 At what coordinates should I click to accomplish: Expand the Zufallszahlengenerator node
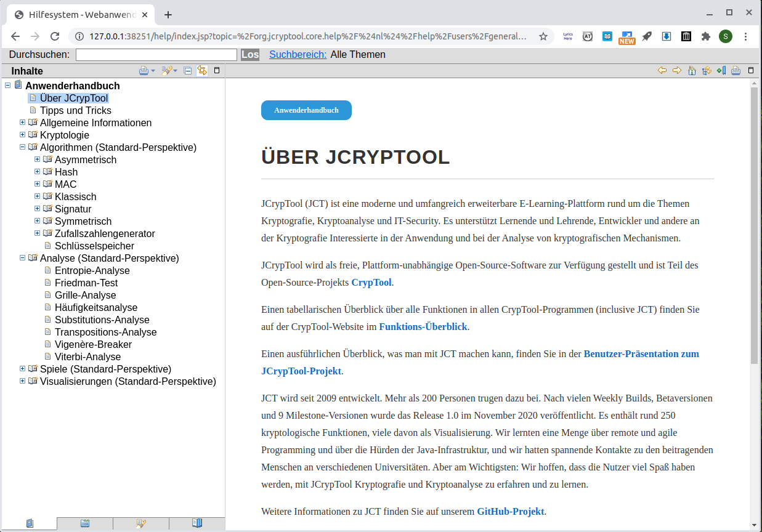[38, 233]
